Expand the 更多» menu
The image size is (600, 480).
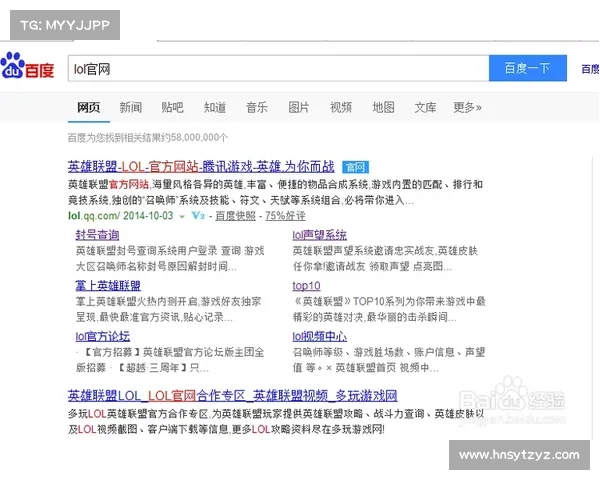pyautogui.click(x=467, y=107)
